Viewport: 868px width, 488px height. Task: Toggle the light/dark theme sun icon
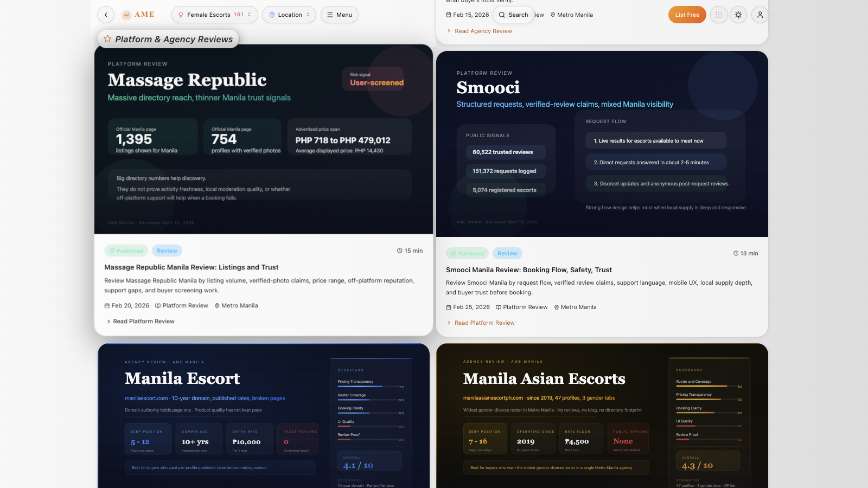point(738,15)
